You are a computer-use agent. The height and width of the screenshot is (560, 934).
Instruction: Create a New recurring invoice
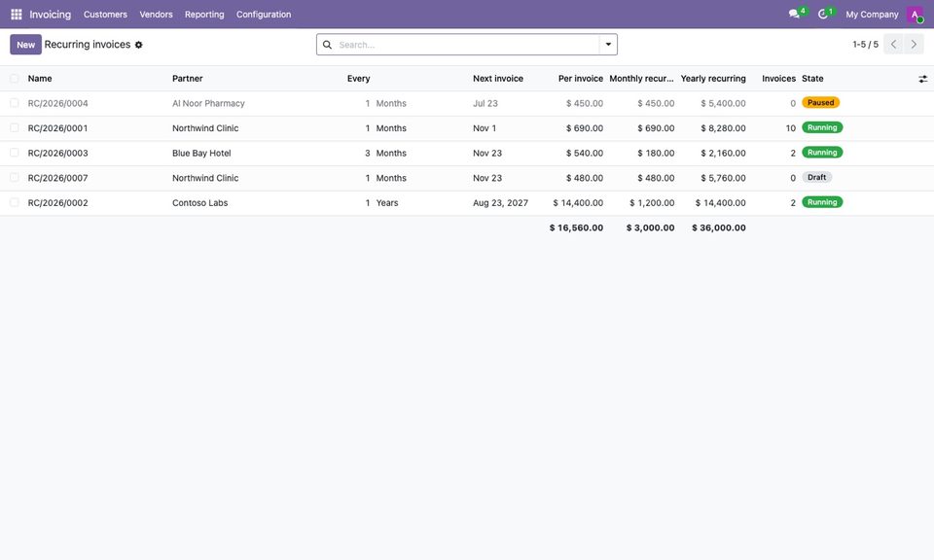pos(25,45)
